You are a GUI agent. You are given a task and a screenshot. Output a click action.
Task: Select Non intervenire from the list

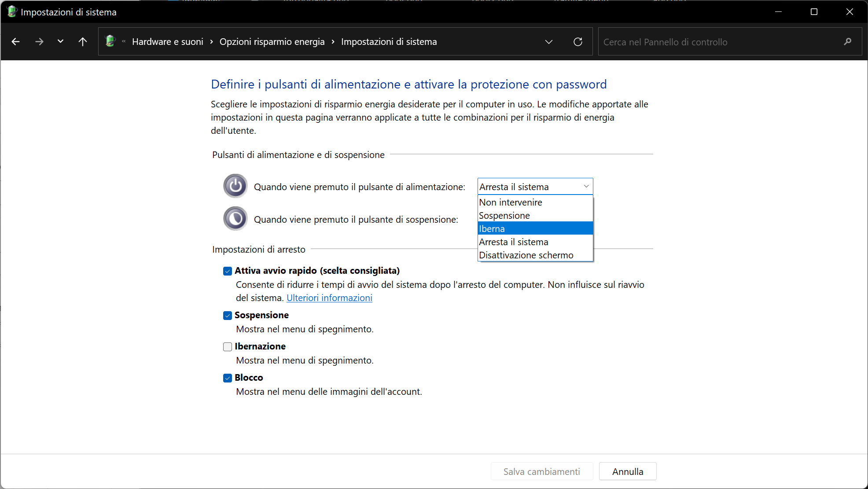pos(535,202)
